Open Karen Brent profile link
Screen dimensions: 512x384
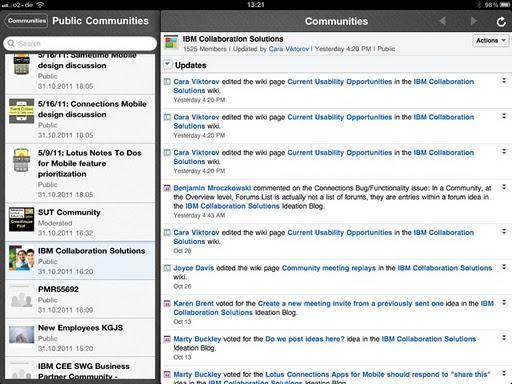point(193,304)
